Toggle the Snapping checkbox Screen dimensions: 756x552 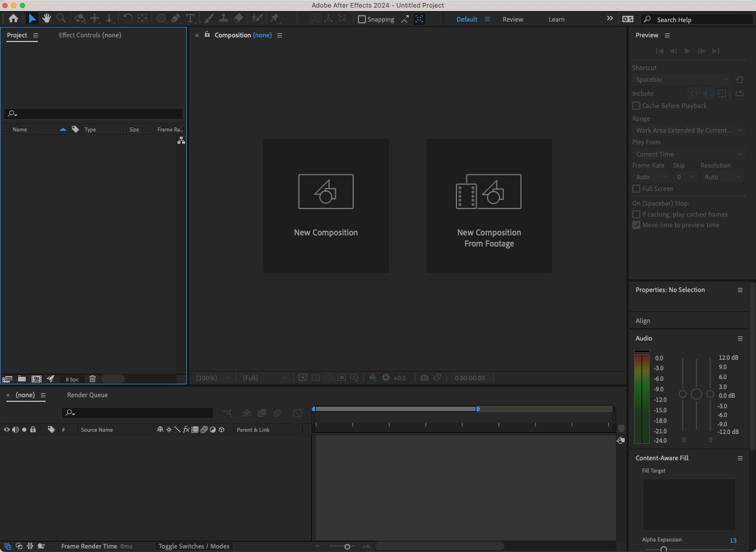(x=362, y=19)
